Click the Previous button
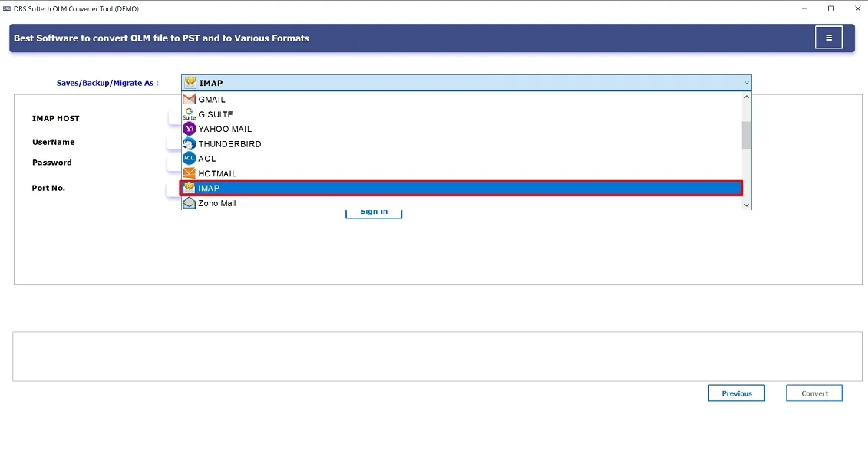Viewport: 868px width, 460px height. pyautogui.click(x=736, y=393)
